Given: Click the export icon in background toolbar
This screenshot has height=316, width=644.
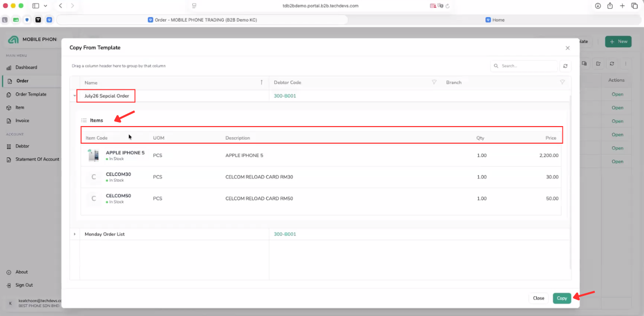Looking at the screenshot, I should point(598,64).
